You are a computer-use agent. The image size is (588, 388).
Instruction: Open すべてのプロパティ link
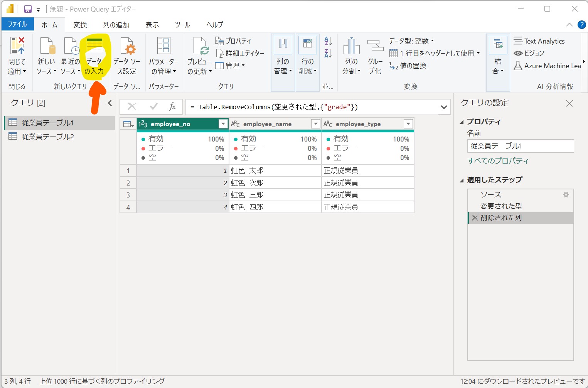pos(498,161)
